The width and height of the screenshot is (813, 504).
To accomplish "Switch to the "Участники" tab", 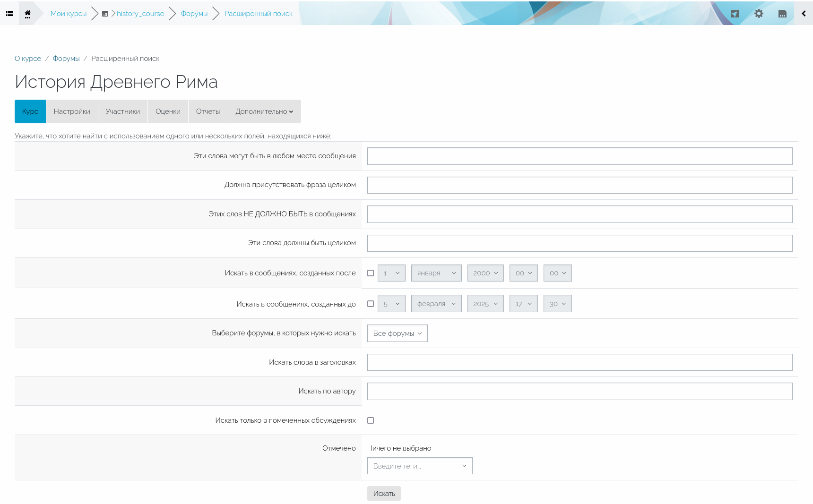I will tap(123, 111).
